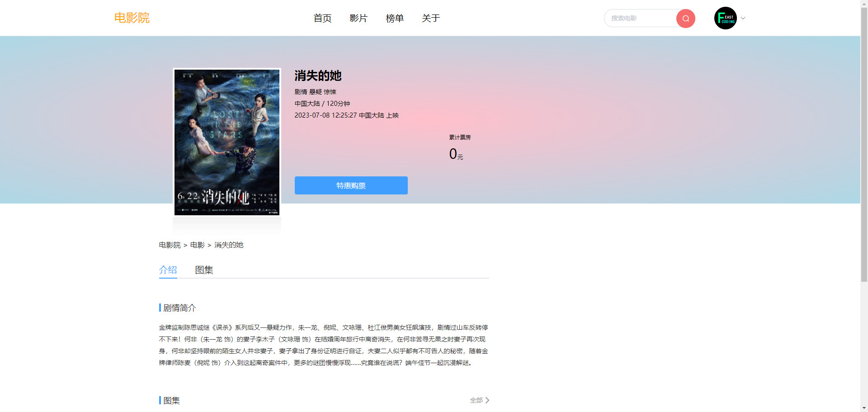868x412 pixels.
Task: Go to the 首页 menu item
Action: [x=322, y=18]
